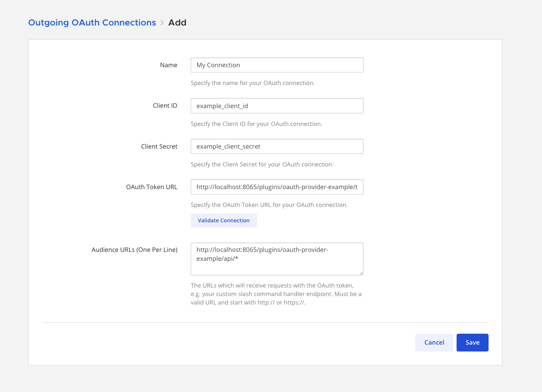
Task: Click the help text below OAuth Token URL
Action: click(x=269, y=205)
